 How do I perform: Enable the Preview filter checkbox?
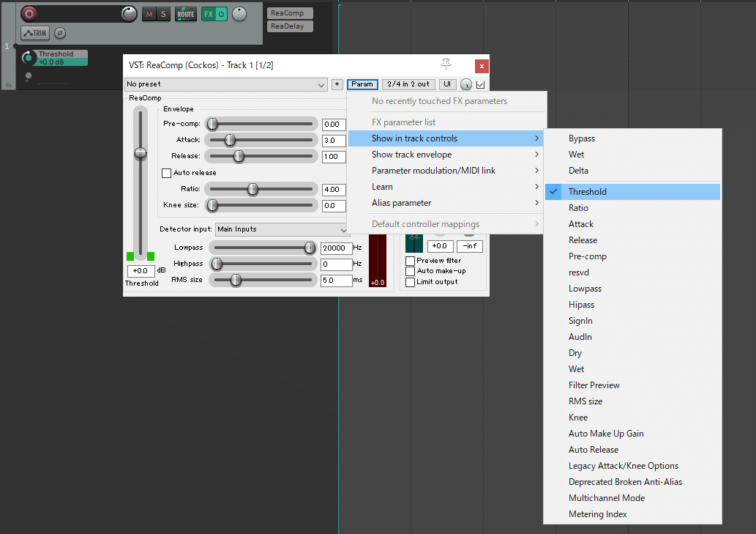pyautogui.click(x=411, y=261)
